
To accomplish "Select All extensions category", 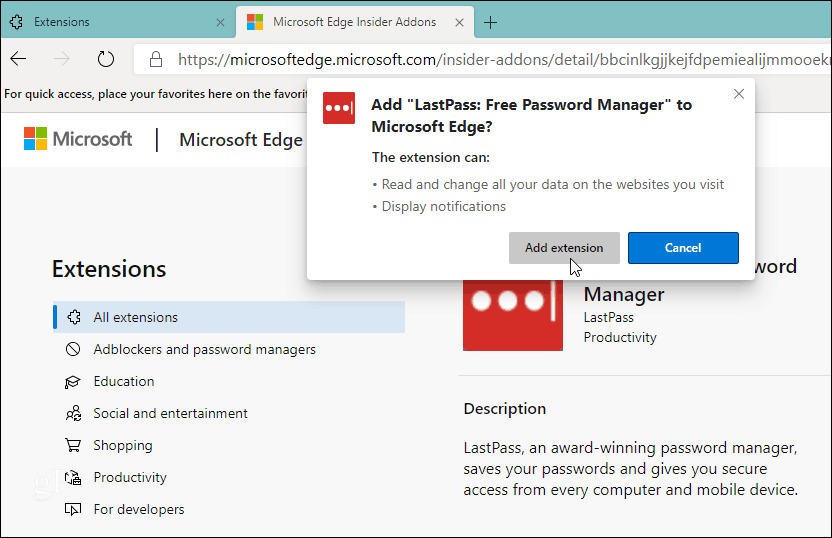I will point(229,317).
